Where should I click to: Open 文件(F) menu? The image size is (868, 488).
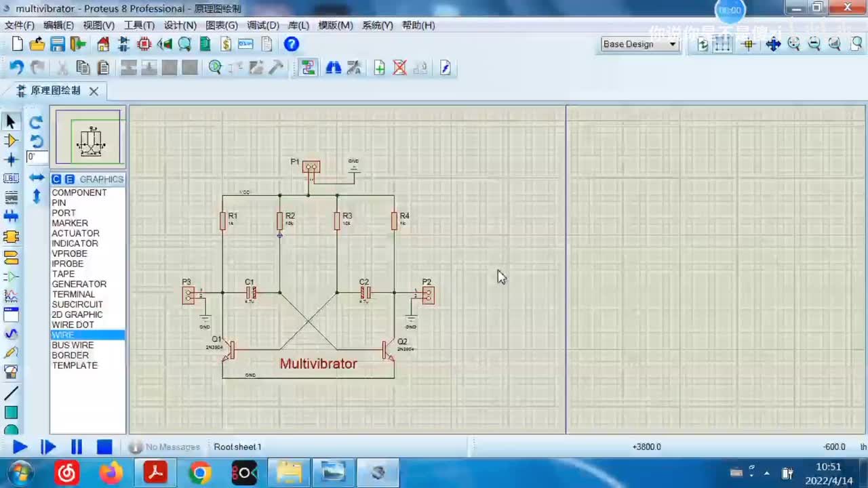point(19,25)
